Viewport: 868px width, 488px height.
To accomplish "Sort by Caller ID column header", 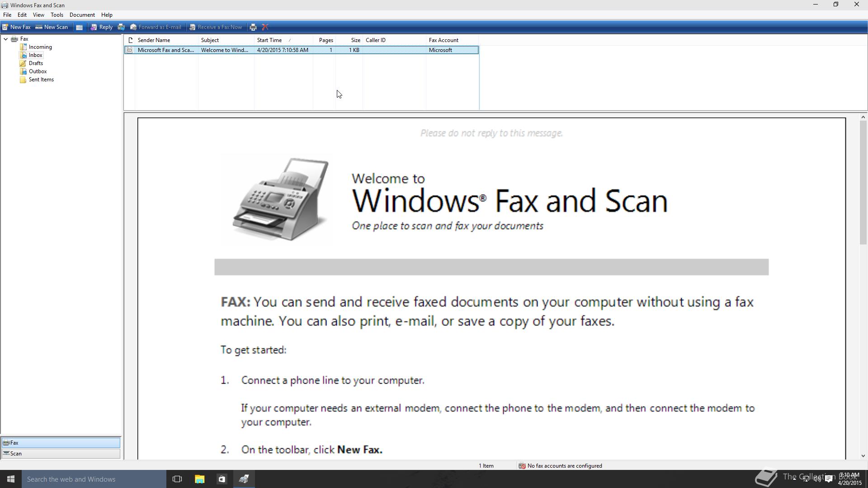I will [x=394, y=40].
